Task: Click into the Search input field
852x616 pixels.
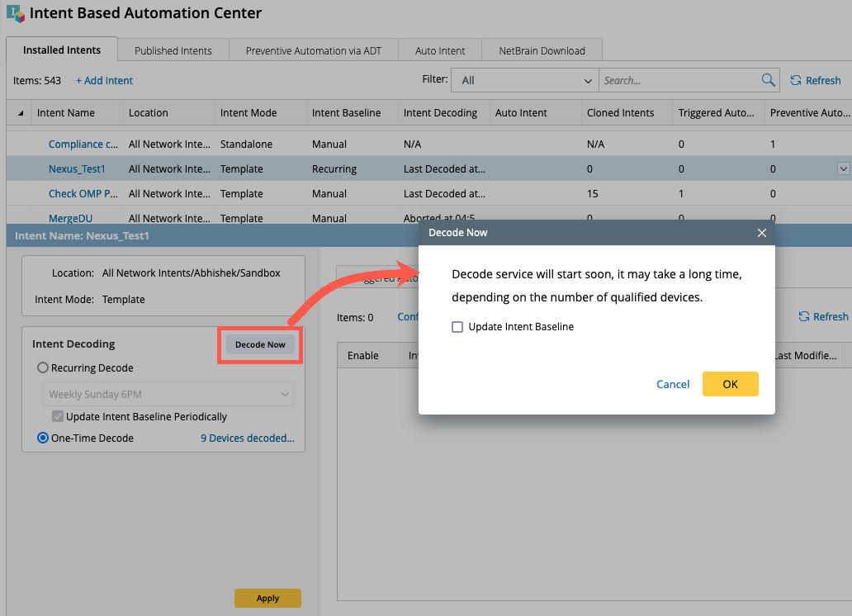Action: 679,80
